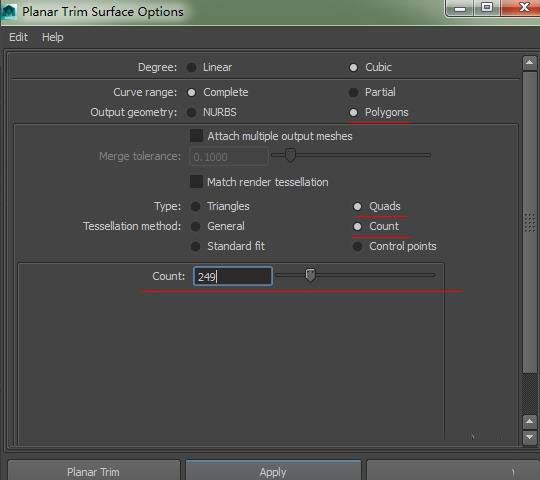This screenshot has height=480, width=540.
Task: Click the Merge tolerance value field
Action: tap(229, 157)
